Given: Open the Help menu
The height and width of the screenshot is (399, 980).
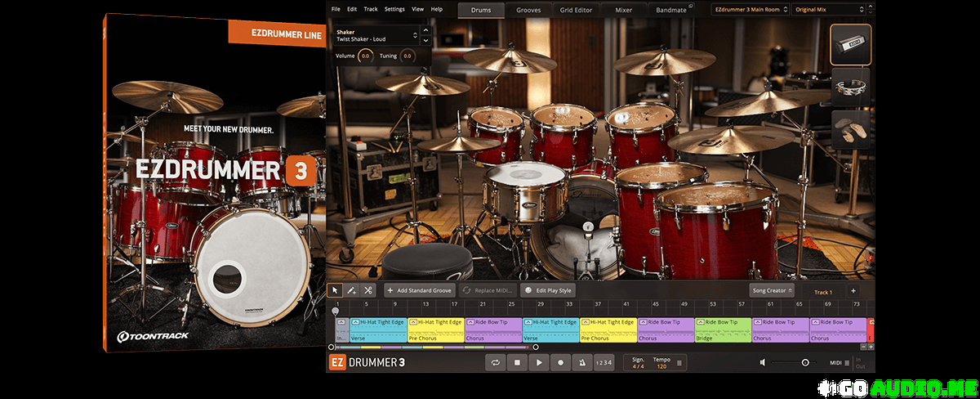Looking at the screenshot, I should (437, 9).
